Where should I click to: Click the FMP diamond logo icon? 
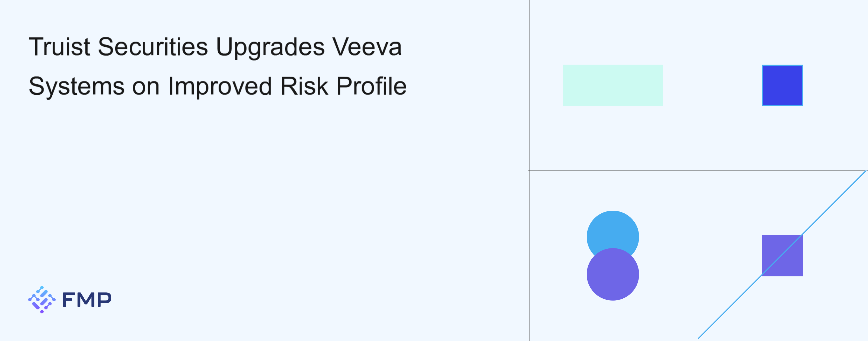pos(42,299)
